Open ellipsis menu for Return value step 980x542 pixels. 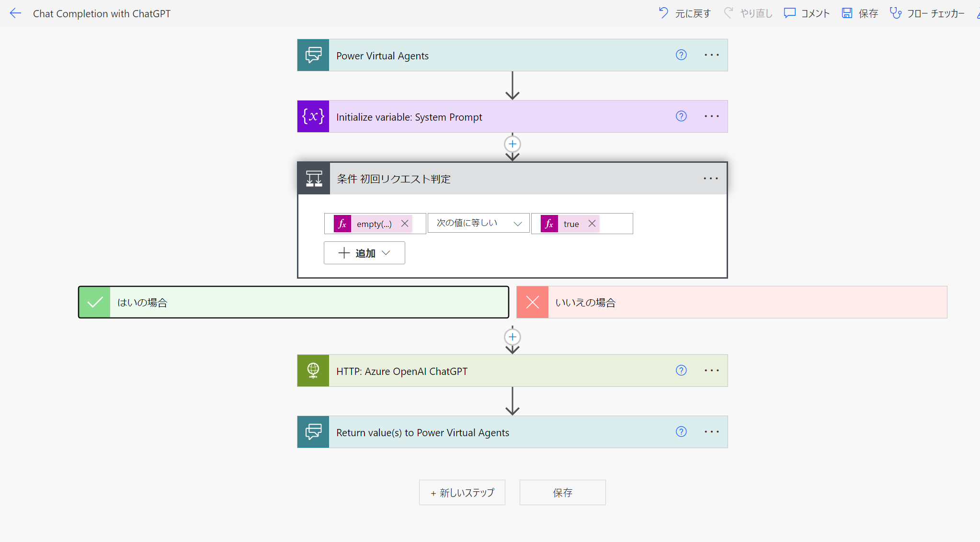point(712,432)
